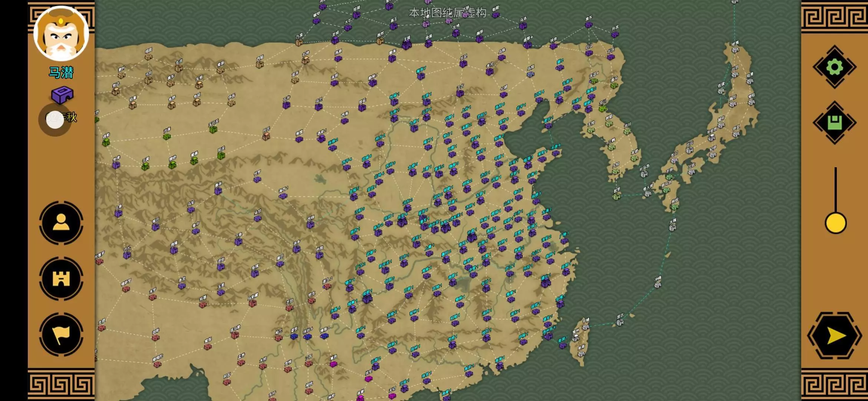This screenshot has width=868, height=401.
Task: Tap the ruler avatar portrait
Action: click(x=61, y=33)
